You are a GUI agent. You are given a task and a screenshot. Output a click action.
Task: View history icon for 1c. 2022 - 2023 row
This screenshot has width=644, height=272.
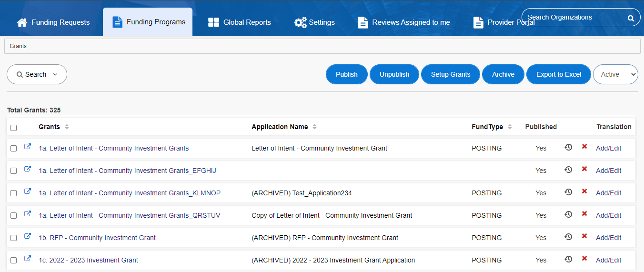tap(568, 260)
